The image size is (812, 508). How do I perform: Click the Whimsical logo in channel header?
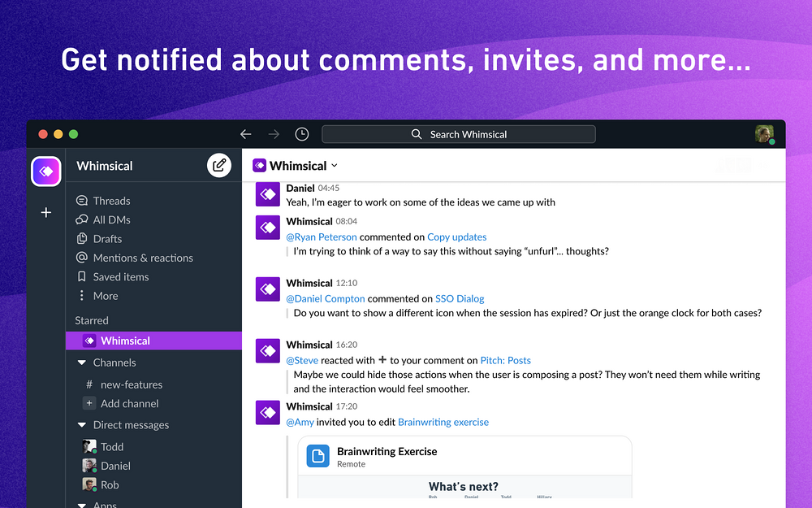259,165
